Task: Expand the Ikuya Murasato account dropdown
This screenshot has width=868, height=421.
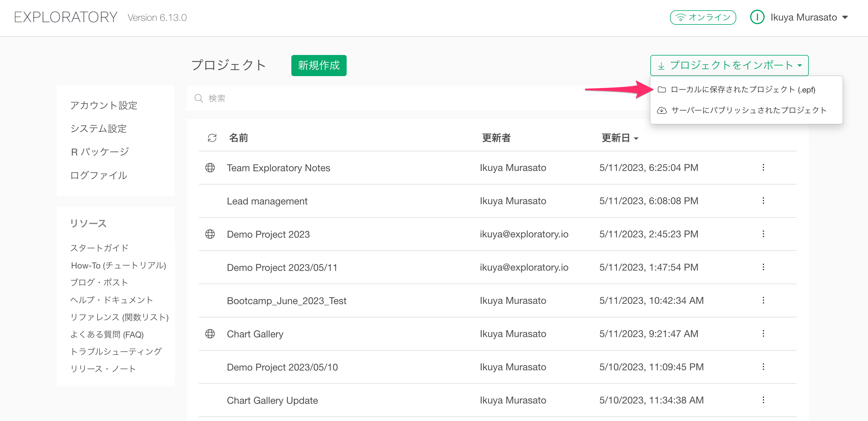Action: point(844,17)
